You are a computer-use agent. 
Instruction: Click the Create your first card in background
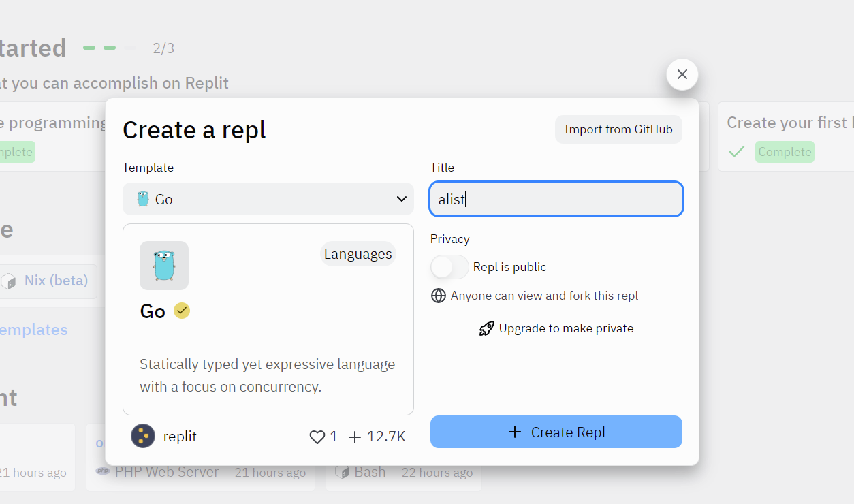(786, 136)
